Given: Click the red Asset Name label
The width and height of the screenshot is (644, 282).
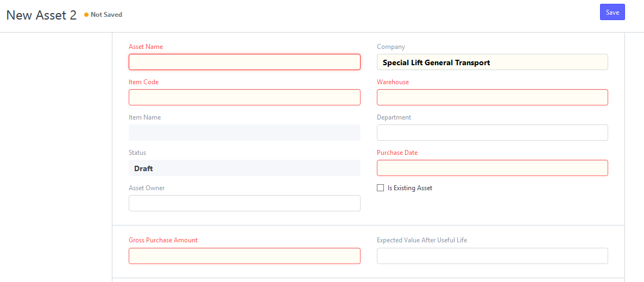Looking at the screenshot, I should pos(146,47).
